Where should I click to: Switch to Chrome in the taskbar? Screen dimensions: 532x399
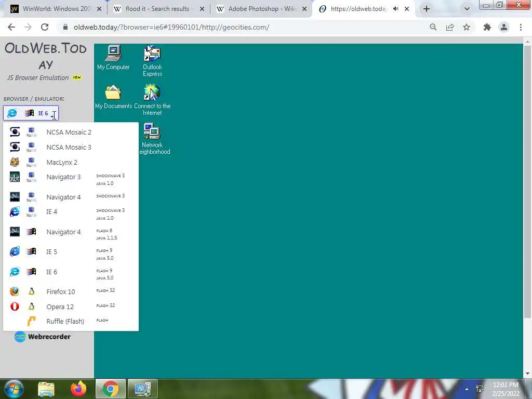(111, 389)
